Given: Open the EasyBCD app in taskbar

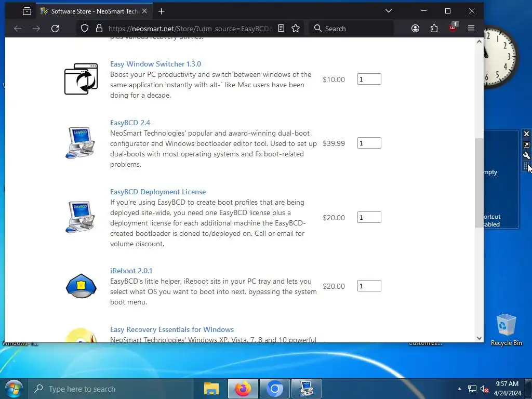Looking at the screenshot, I should [x=307, y=389].
